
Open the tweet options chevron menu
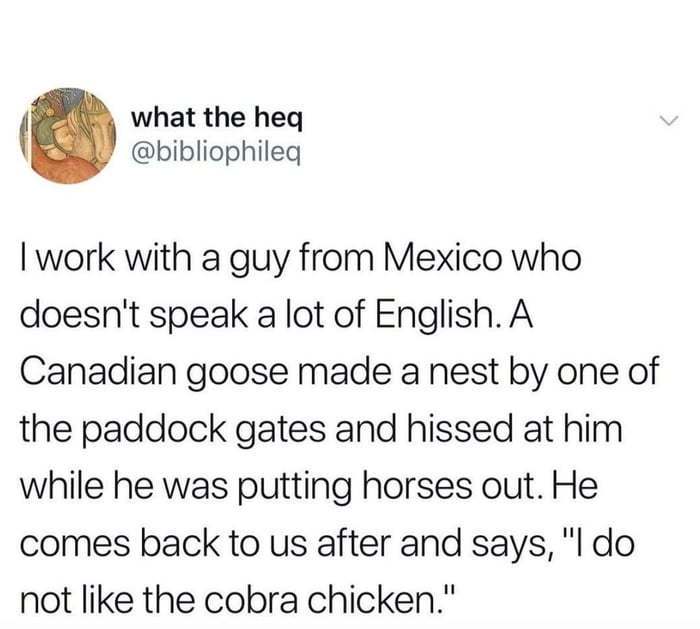[667, 121]
